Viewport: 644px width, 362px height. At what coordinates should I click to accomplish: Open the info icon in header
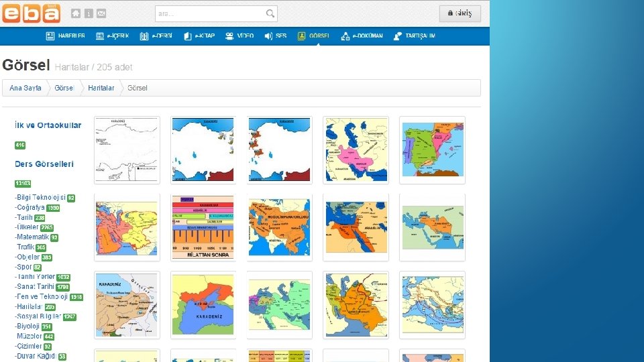(x=89, y=13)
